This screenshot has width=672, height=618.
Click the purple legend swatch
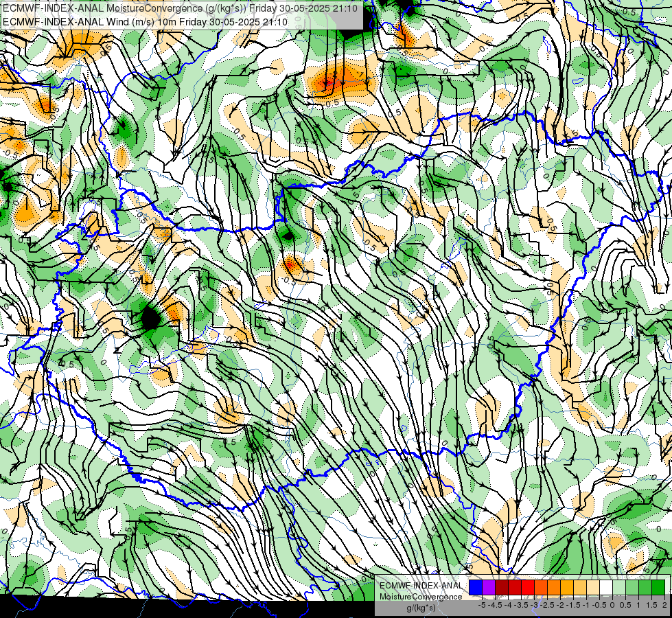click(x=489, y=588)
